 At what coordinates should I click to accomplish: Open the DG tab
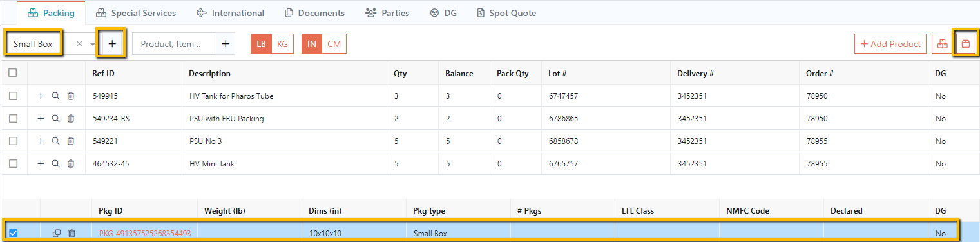point(443,13)
